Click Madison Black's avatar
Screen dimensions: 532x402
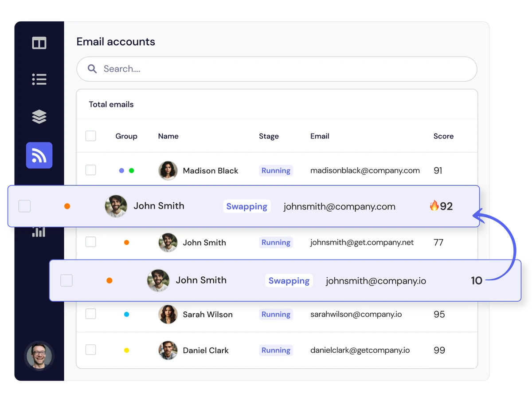click(x=168, y=170)
